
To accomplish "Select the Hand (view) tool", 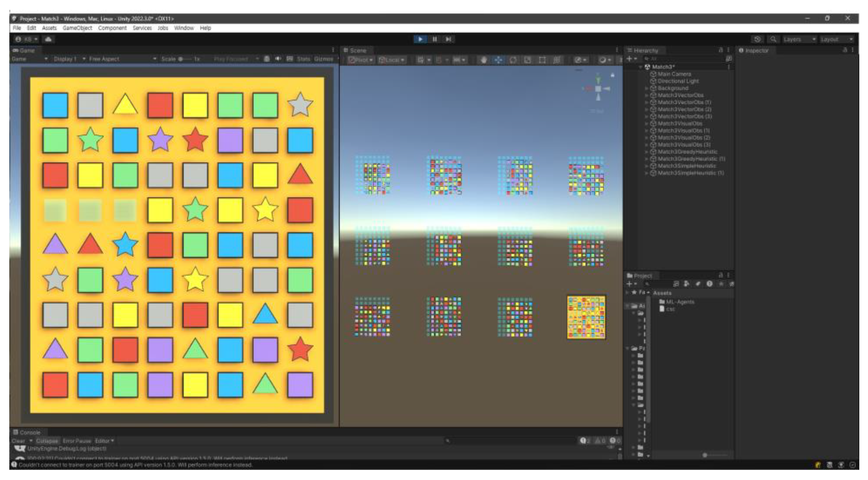I will pyautogui.click(x=483, y=60).
